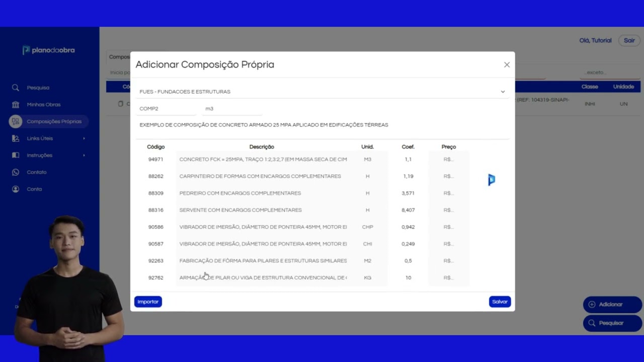Screen dimensions: 644x362
Task: Click the Importar button
Action: (148, 302)
